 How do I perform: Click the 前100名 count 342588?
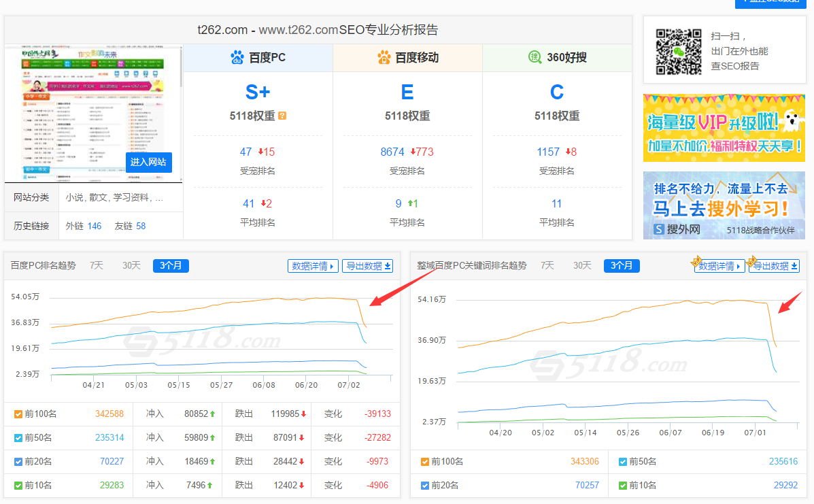[109, 414]
